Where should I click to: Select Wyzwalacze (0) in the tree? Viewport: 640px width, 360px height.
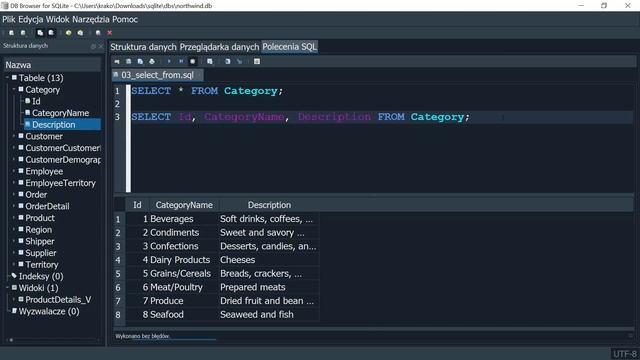pos(49,311)
